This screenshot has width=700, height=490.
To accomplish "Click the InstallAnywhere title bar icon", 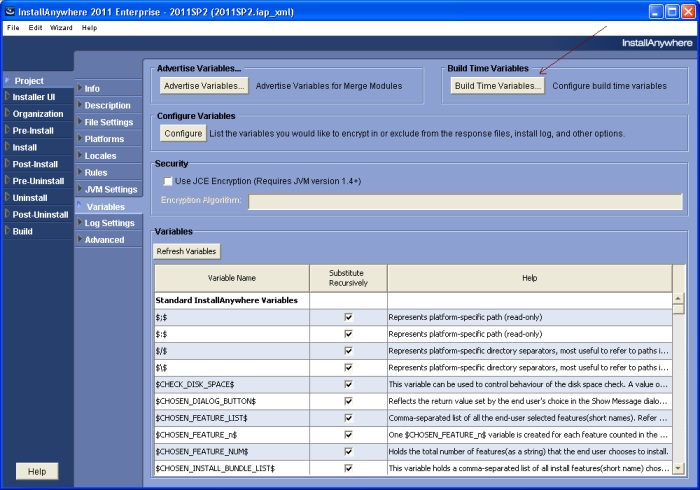I will [x=10, y=12].
